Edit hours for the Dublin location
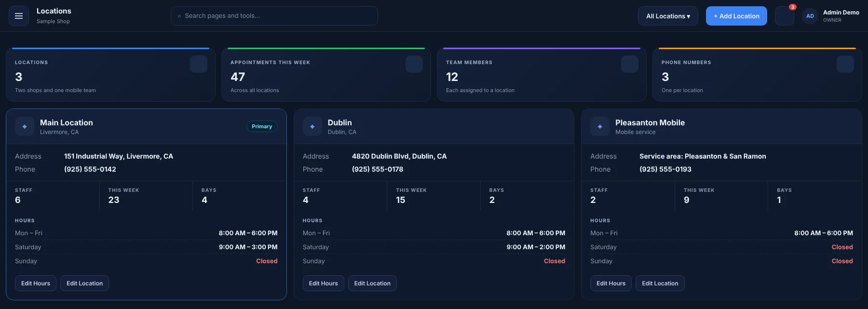Viewport: 868px width, 309px height. [323, 283]
